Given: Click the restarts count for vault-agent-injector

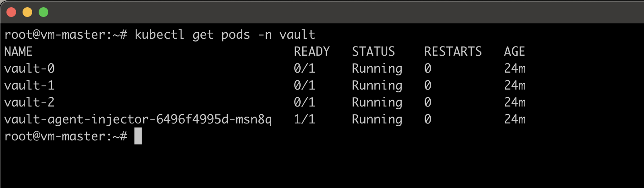Looking at the screenshot, I should coord(427,119).
